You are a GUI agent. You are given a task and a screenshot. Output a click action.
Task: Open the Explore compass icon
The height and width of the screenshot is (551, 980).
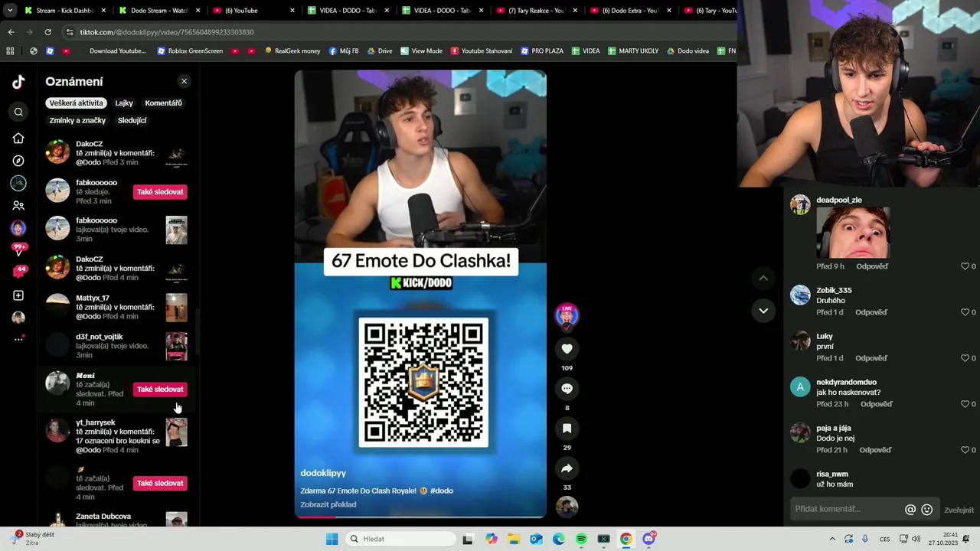point(18,161)
